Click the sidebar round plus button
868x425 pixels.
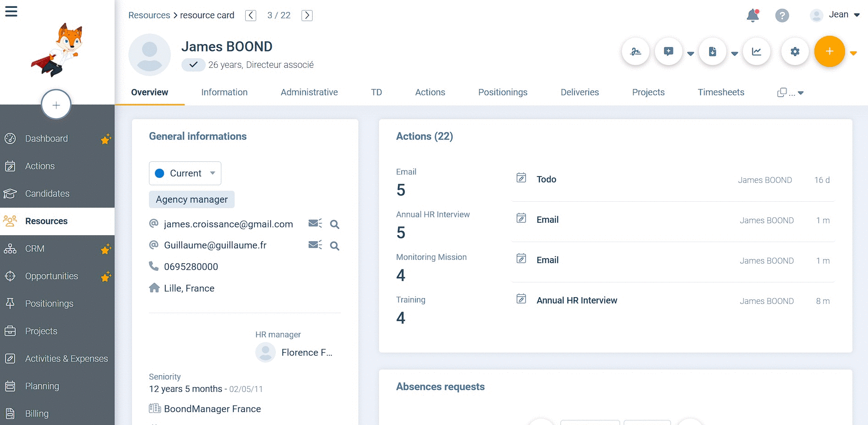56,105
